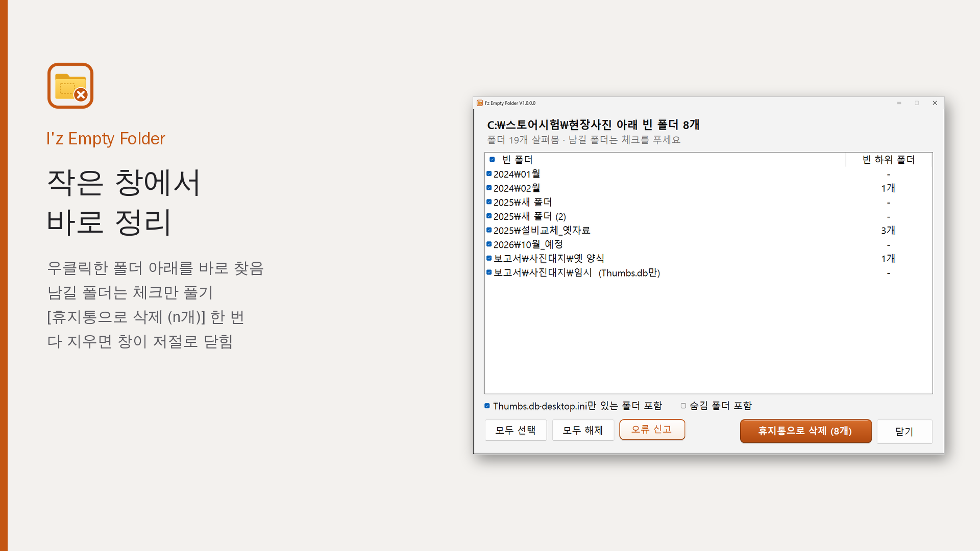This screenshot has width=980, height=551.
Task: Click the 모두 선택 button
Action: [516, 430]
